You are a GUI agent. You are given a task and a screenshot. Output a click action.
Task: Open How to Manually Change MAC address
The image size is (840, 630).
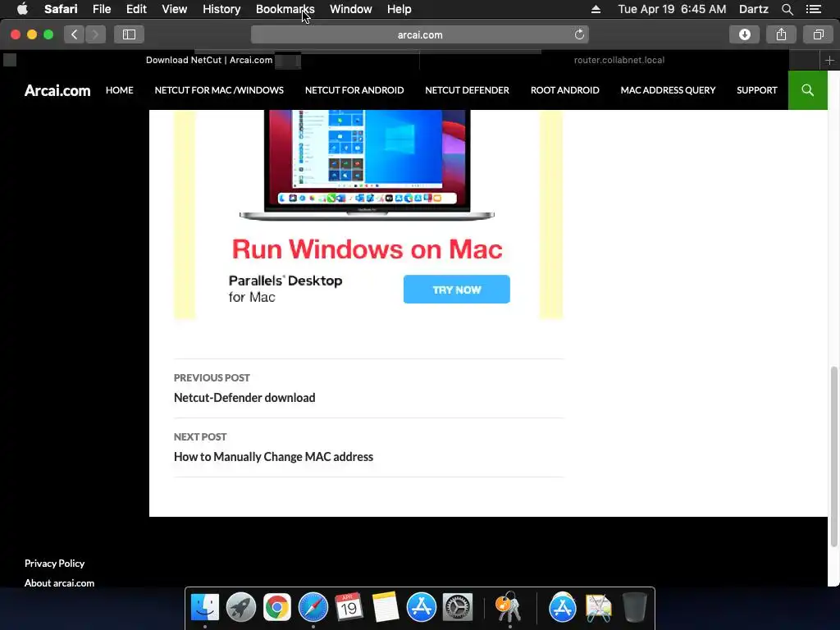pos(273,456)
